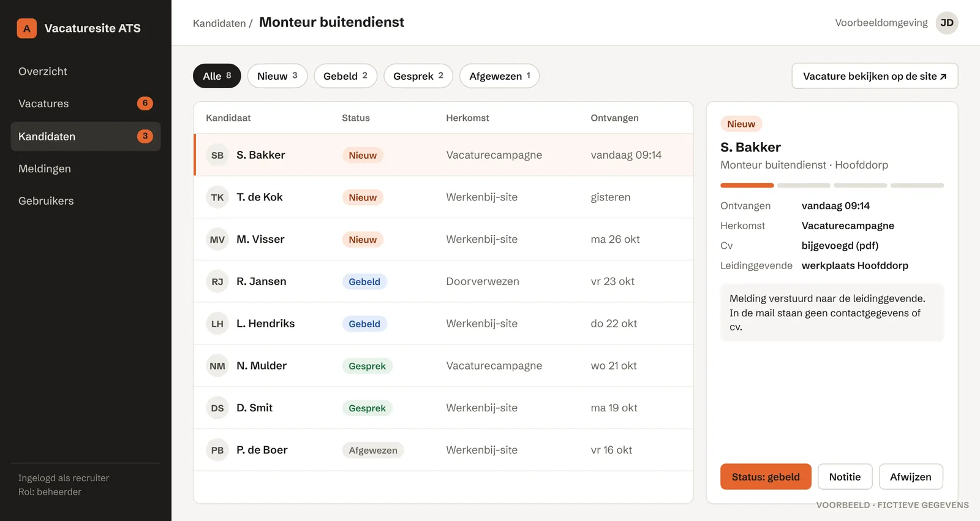
Task: Click the LH avatar for L. Hendriks
Action: click(217, 324)
